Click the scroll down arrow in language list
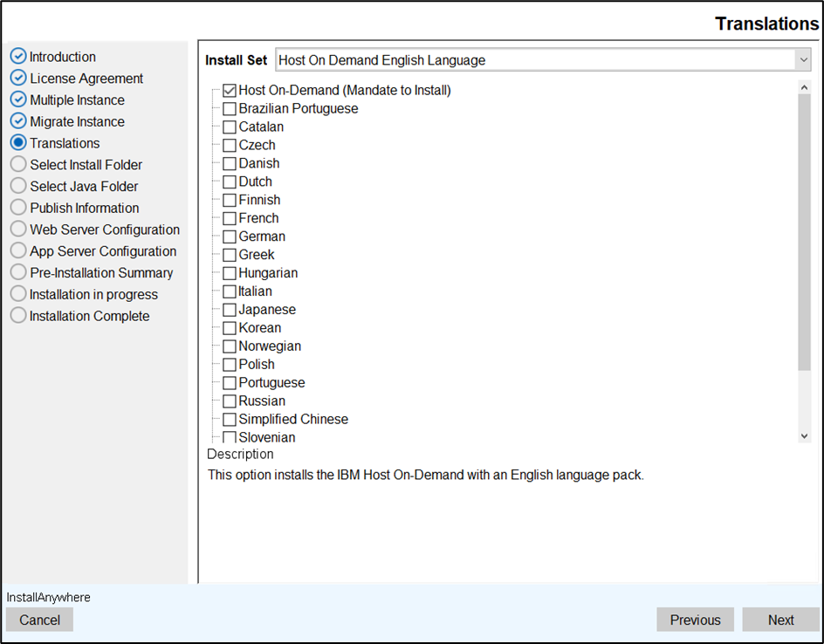 [804, 435]
